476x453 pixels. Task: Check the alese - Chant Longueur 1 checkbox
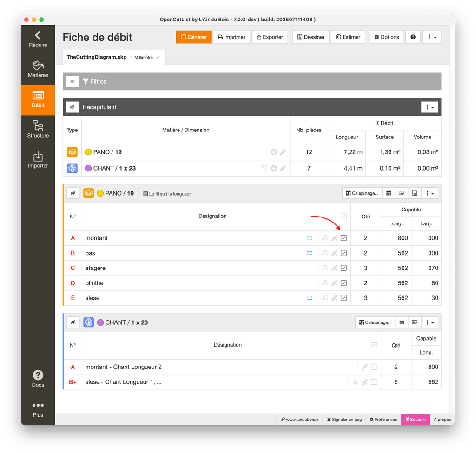click(x=374, y=382)
